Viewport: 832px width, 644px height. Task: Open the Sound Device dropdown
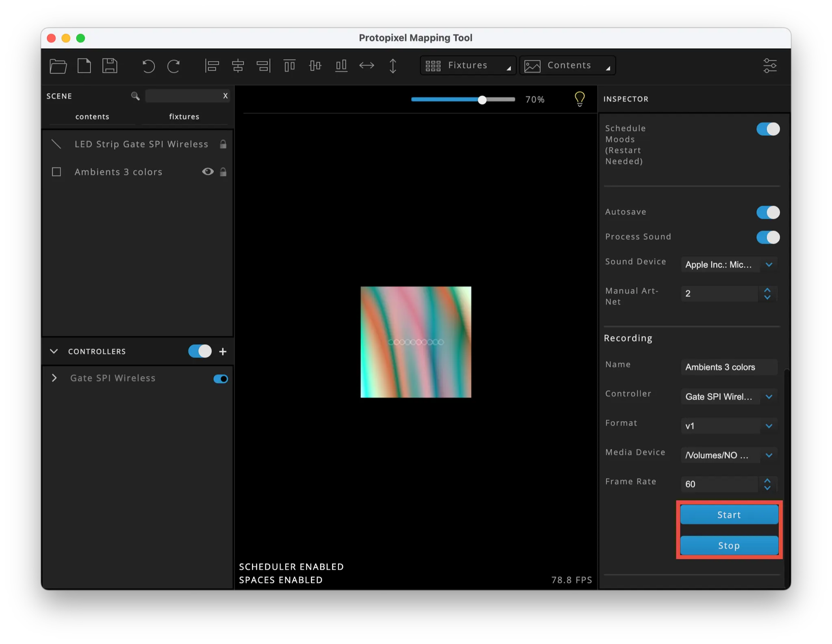click(729, 265)
